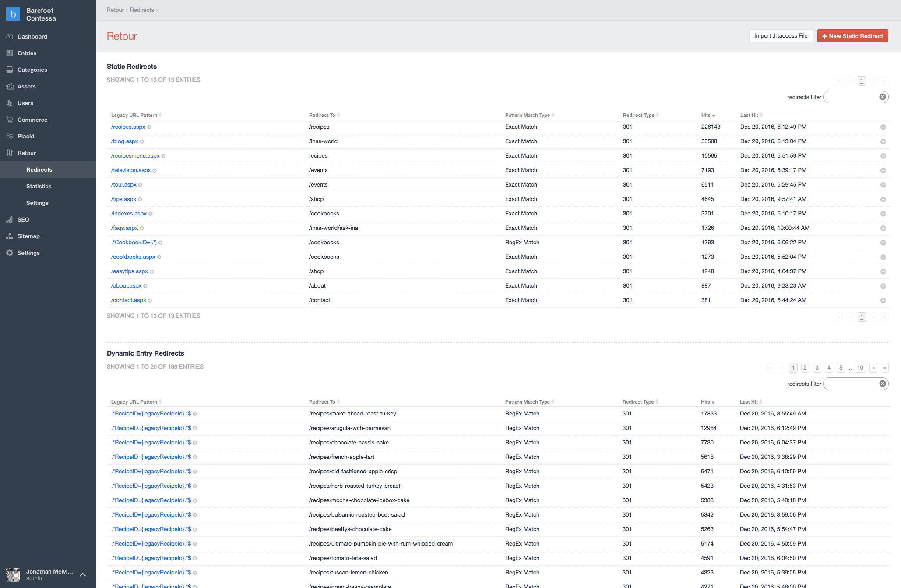Clear the Static Redirects filter field
Viewport: 901px width, 588px height.
[883, 97]
